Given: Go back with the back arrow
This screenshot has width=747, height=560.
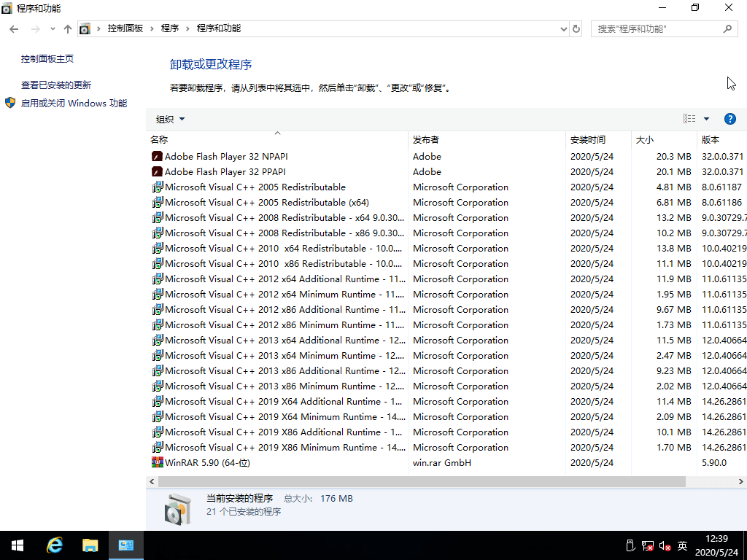Looking at the screenshot, I should coord(14,29).
